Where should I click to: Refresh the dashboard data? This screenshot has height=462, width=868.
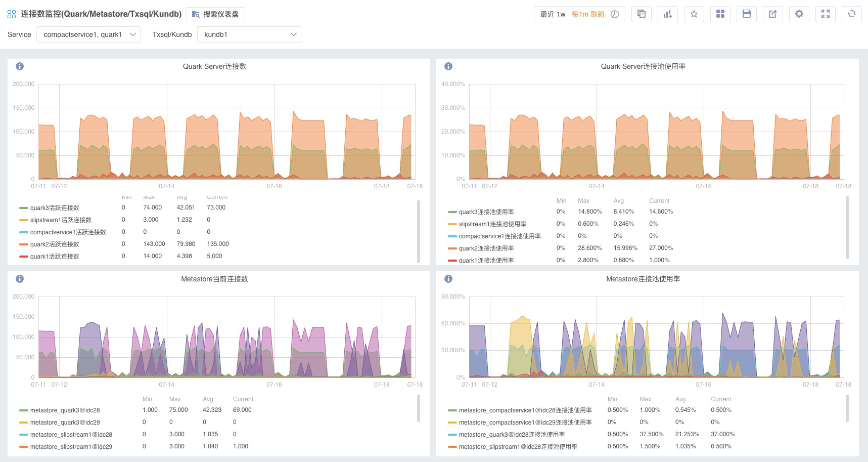tap(852, 14)
